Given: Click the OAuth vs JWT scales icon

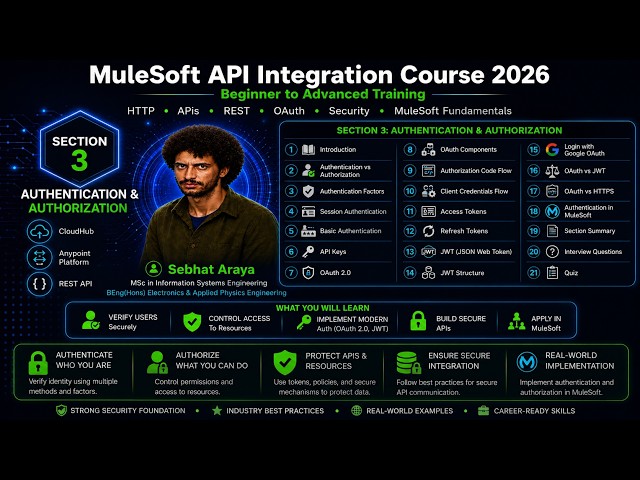Looking at the screenshot, I should [x=552, y=171].
